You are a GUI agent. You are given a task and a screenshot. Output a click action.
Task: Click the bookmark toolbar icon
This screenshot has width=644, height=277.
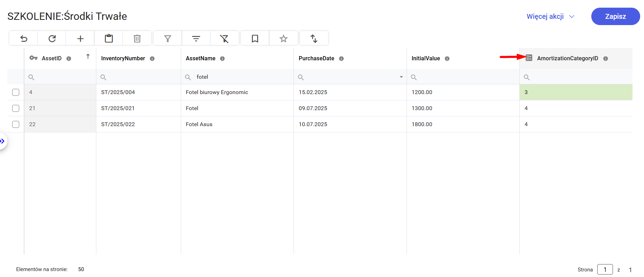click(255, 38)
